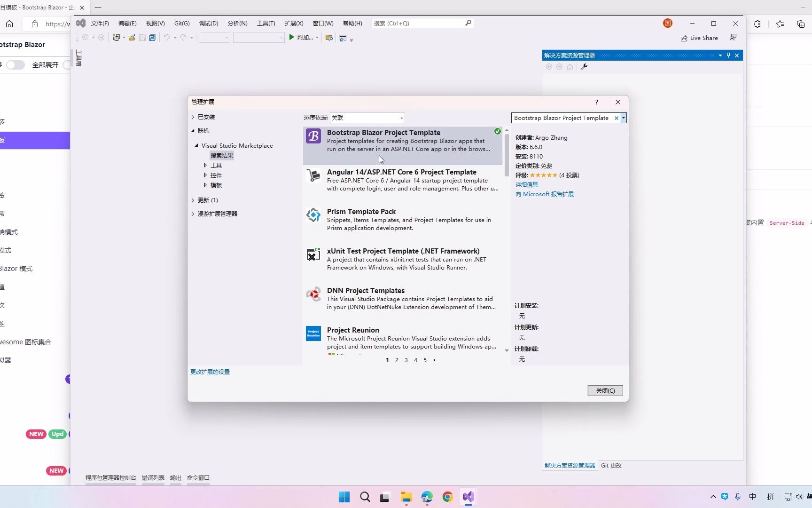Go to page 3 of extension results
Screen dimensions: 812x508
point(406,360)
